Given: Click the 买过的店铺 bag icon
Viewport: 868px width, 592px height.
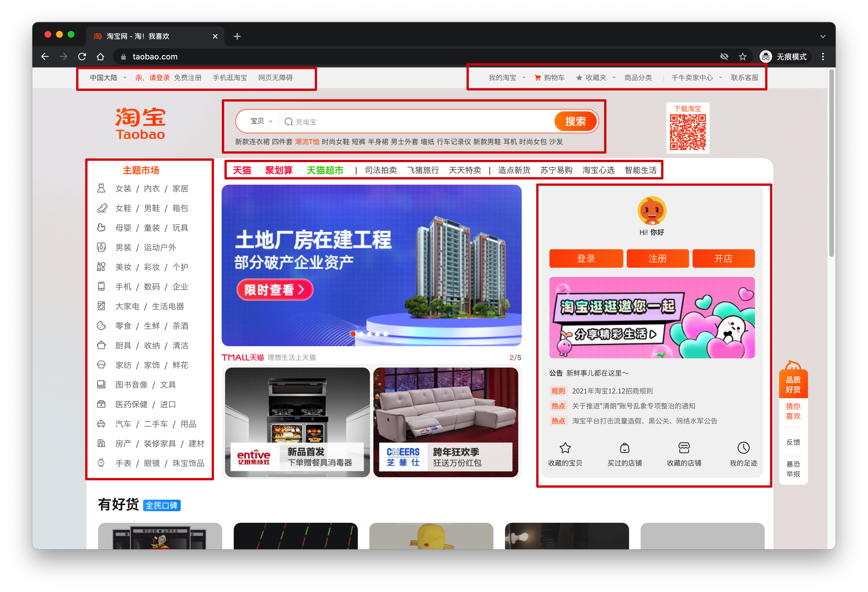Looking at the screenshot, I should tap(624, 447).
